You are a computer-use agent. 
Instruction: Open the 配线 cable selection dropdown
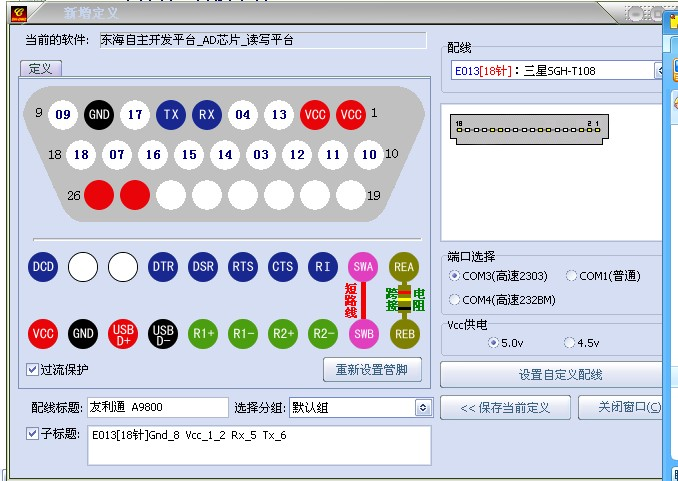(x=660, y=71)
